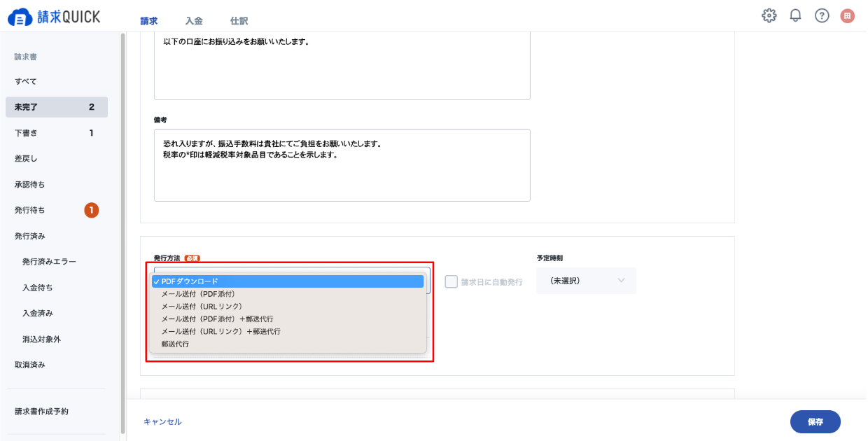868x441 pixels.
Task: Choose メール送付（URLリンク）＋郵送代行 option
Action: (x=288, y=332)
